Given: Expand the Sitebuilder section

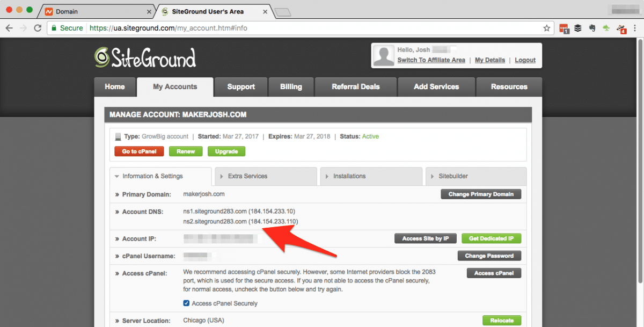Looking at the screenshot, I should click(x=476, y=176).
